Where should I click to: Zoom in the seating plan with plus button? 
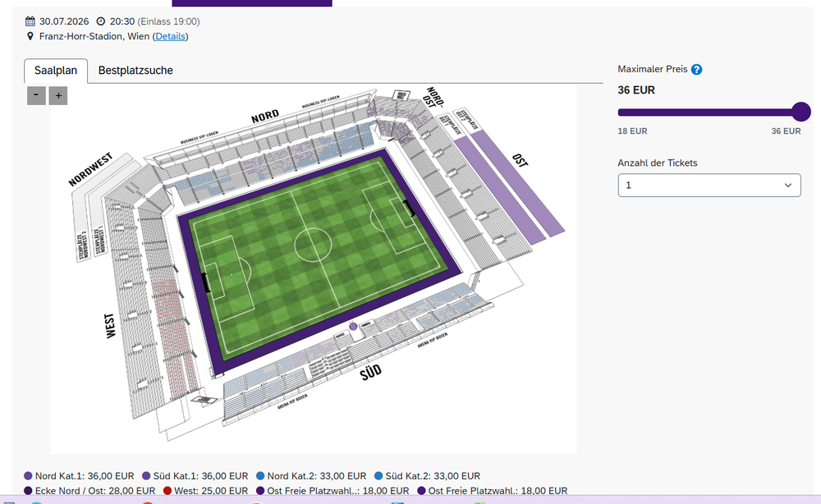click(58, 96)
